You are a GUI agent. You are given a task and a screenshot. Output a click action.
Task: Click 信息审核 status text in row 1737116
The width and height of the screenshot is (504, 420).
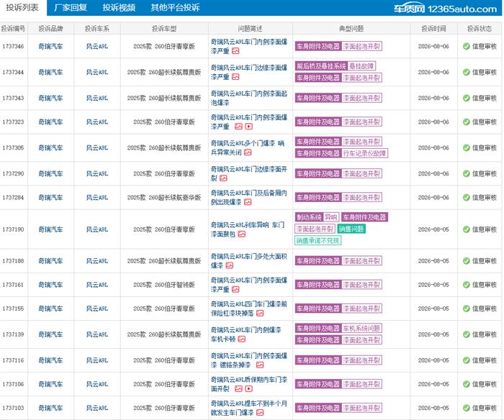pyautogui.click(x=485, y=360)
